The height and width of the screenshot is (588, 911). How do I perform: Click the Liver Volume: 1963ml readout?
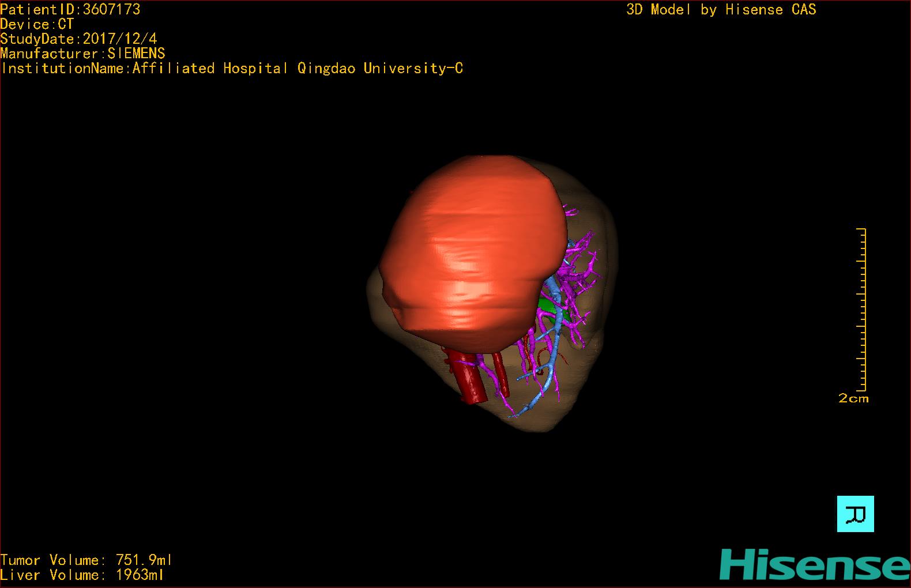click(82, 575)
